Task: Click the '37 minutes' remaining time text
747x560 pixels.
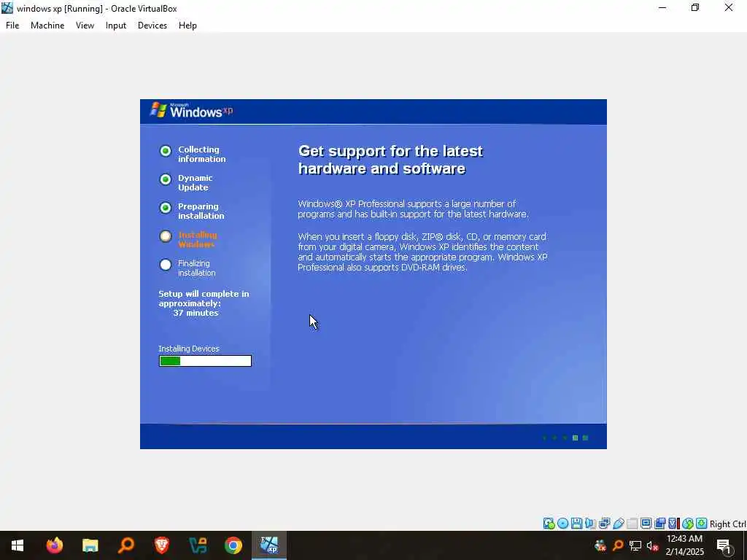Action: (x=196, y=313)
